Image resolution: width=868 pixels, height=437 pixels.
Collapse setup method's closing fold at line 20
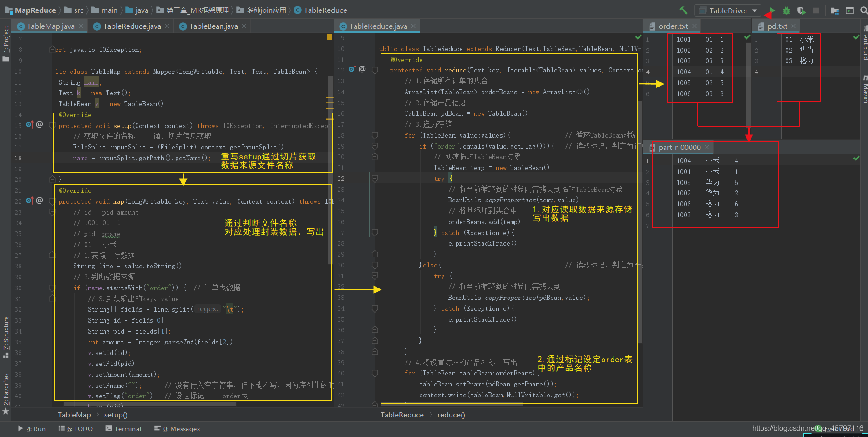tap(52, 180)
